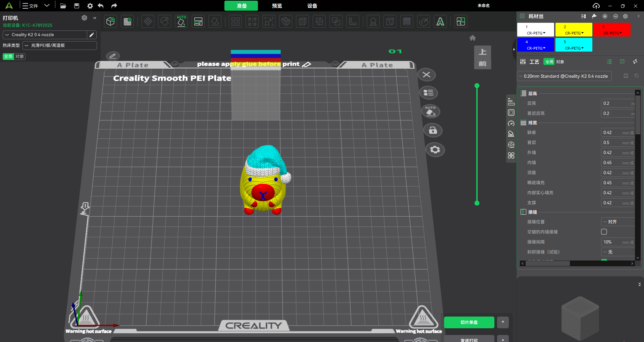Toggle process scope to 全局
Screen dimensions: 644x342
[549, 62]
